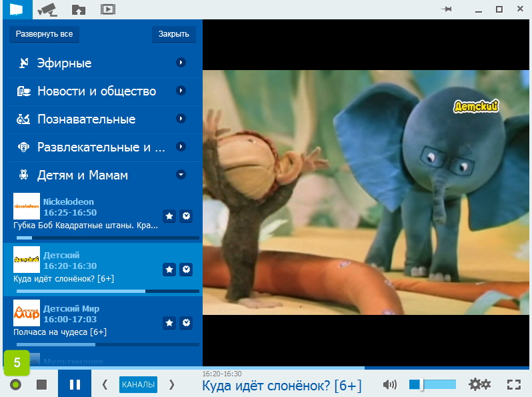Screen dimensions: 532x397
Task: Select the Новости и общество news icon
Action: [23, 91]
